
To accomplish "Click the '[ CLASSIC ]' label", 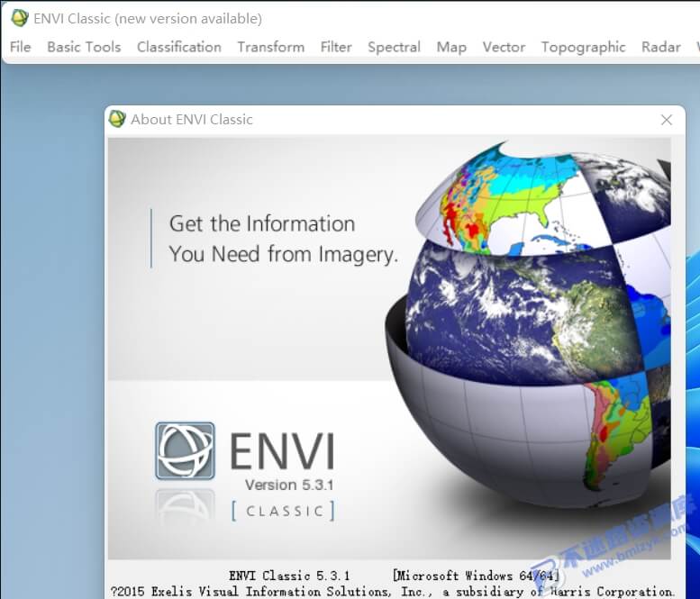I will [x=283, y=511].
